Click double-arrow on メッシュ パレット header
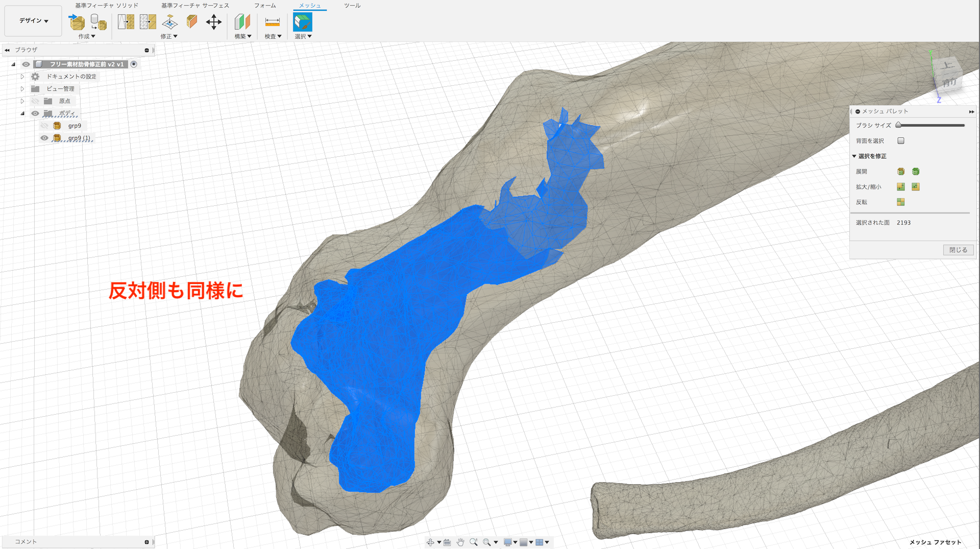The width and height of the screenshot is (980, 549). 971,111
